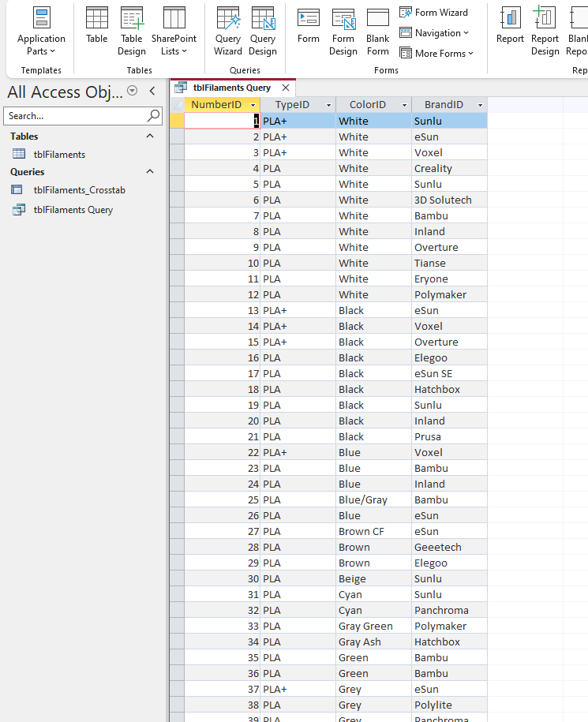Open the BrandID column filter dropdown
The width and height of the screenshot is (588, 722).
(x=480, y=106)
